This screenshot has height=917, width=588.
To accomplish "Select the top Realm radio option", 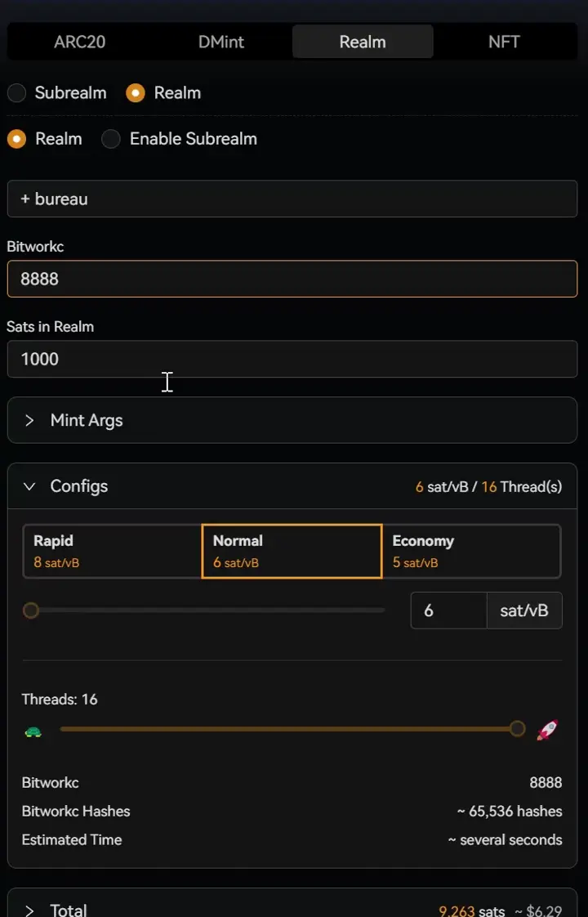I will [136, 93].
